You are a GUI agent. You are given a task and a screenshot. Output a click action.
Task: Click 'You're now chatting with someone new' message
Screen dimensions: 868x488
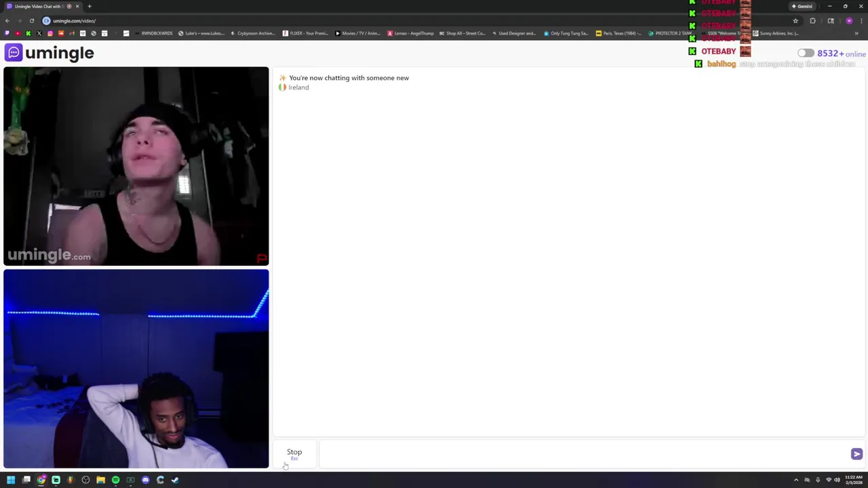coord(349,78)
